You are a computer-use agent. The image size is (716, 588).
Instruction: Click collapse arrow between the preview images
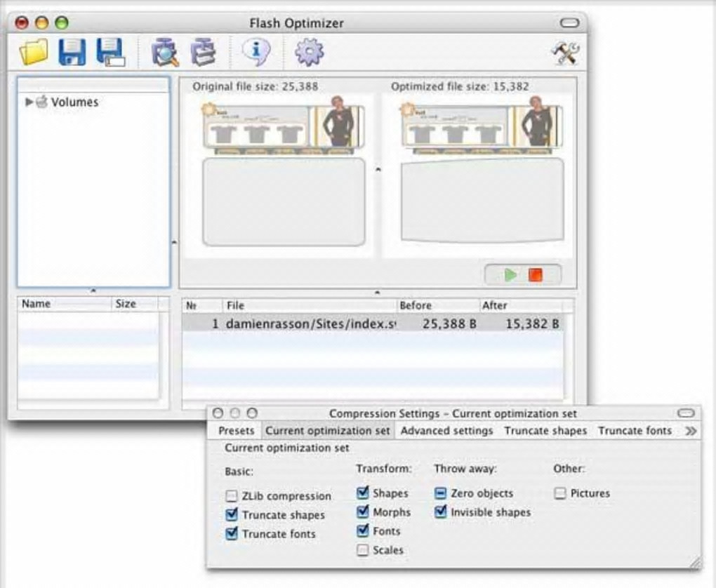[x=378, y=169]
